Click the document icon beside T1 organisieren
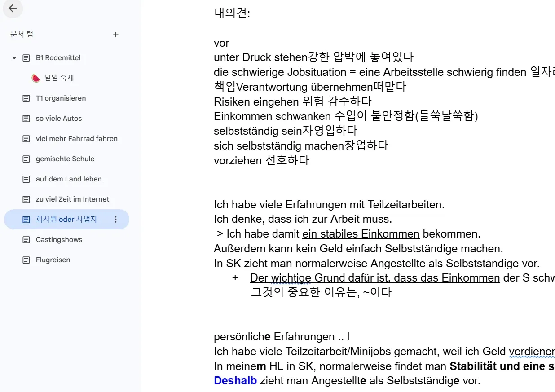 click(x=26, y=98)
